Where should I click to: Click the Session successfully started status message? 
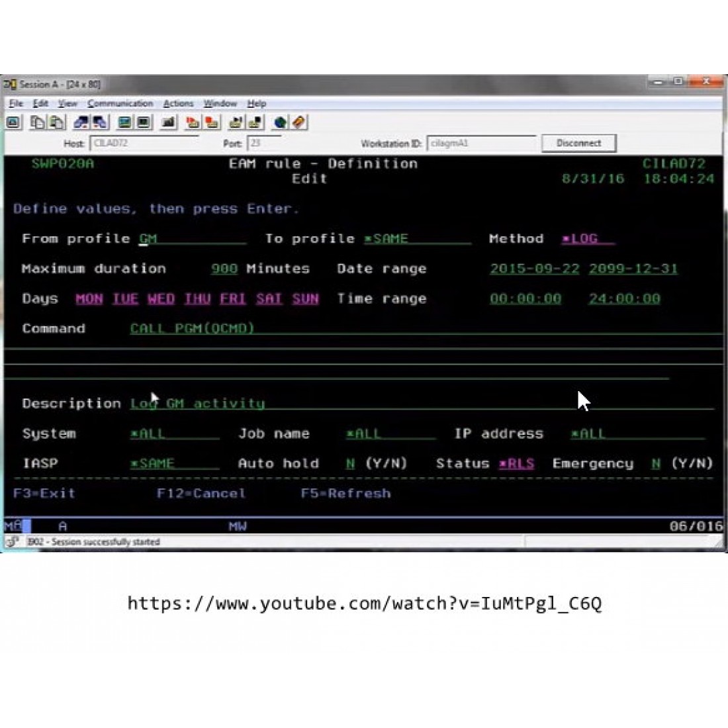click(94, 542)
